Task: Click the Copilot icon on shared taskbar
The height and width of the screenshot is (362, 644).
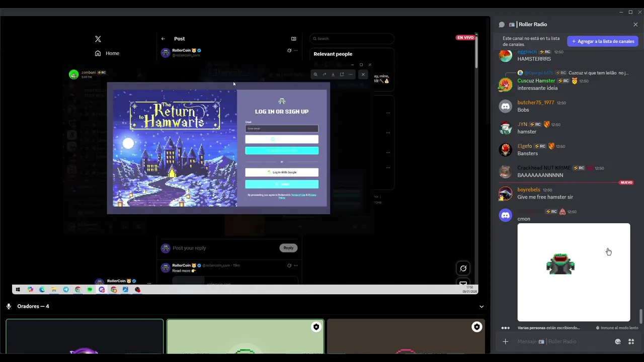Action: pos(30,290)
